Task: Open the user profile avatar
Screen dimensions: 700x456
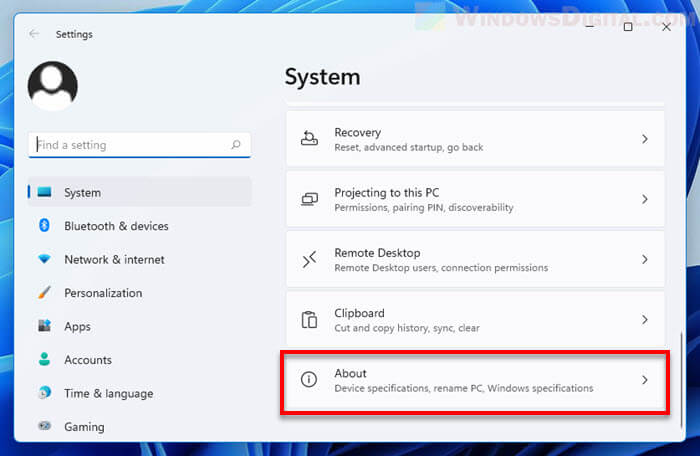Action: tap(53, 86)
